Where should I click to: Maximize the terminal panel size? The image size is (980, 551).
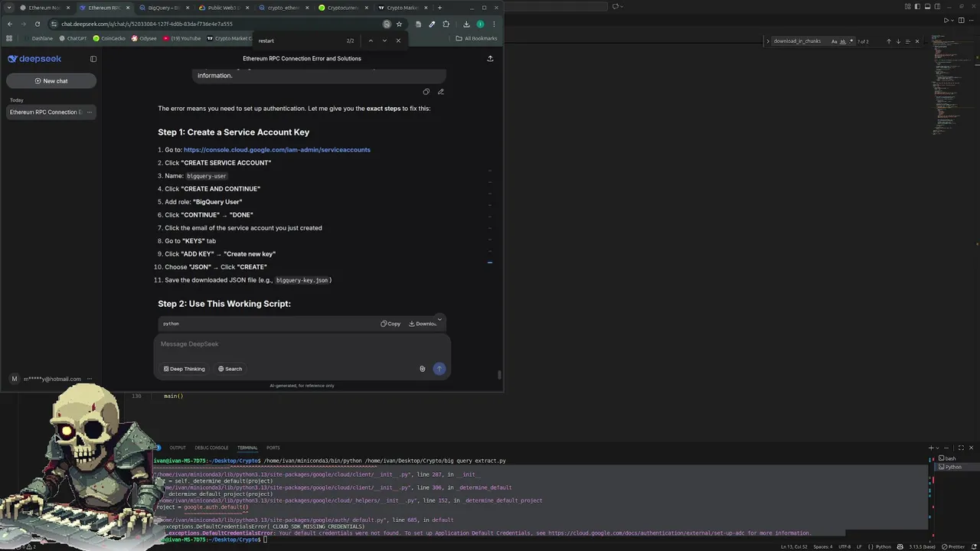point(962,448)
